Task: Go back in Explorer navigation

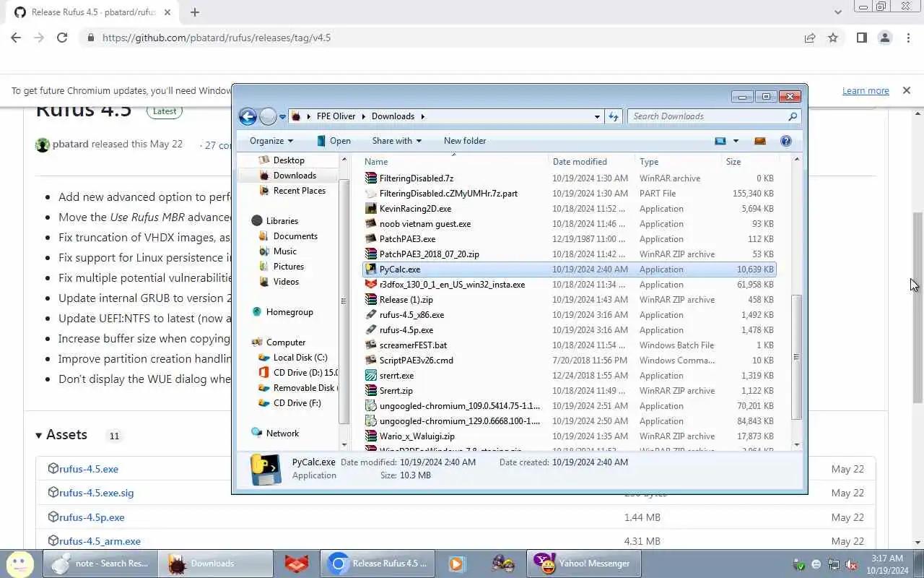Action: point(248,116)
